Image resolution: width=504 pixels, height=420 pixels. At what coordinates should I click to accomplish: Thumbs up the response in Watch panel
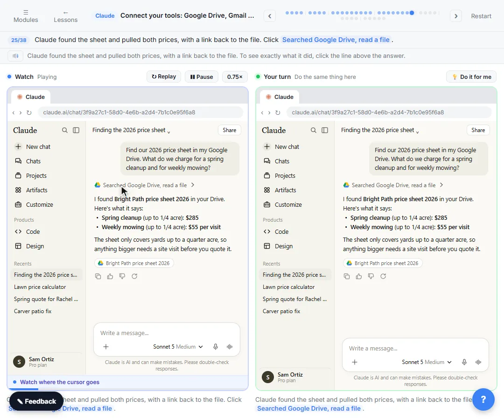coord(110,276)
